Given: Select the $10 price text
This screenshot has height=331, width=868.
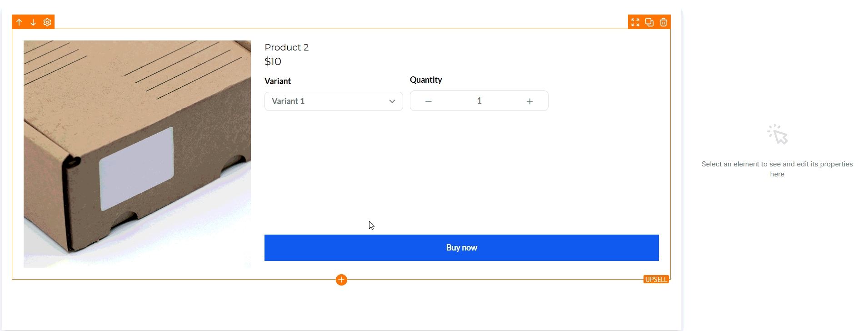Looking at the screenshot, I should pos(273,61).
